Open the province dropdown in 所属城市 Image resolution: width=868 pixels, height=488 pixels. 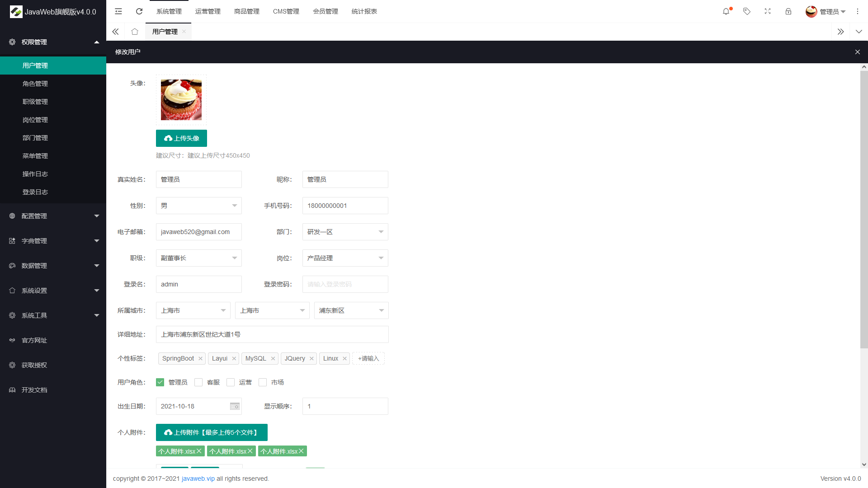[193, 310]
